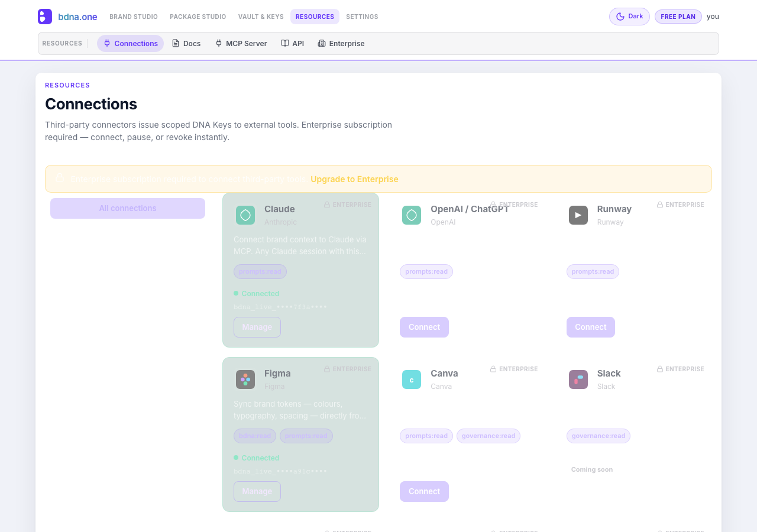Click OpenAI's prompts:read scope tag

click(426, 271)
